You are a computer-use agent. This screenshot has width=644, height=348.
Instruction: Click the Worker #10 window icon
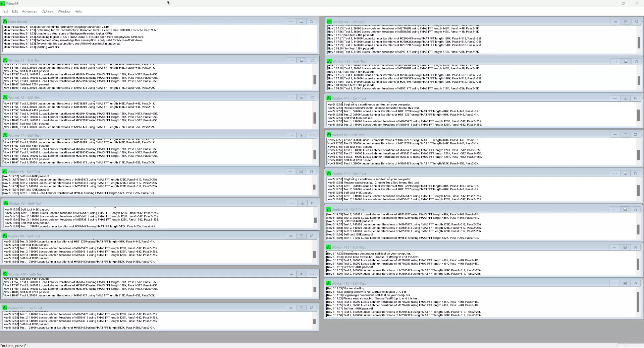pyautogui.click(x=5, y=274)
